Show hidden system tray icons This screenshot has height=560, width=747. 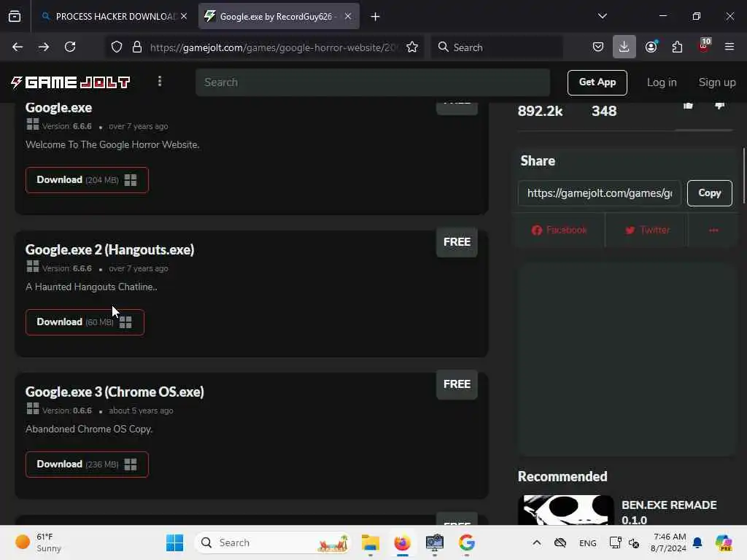pyautogui.click(x=536, y=542)
